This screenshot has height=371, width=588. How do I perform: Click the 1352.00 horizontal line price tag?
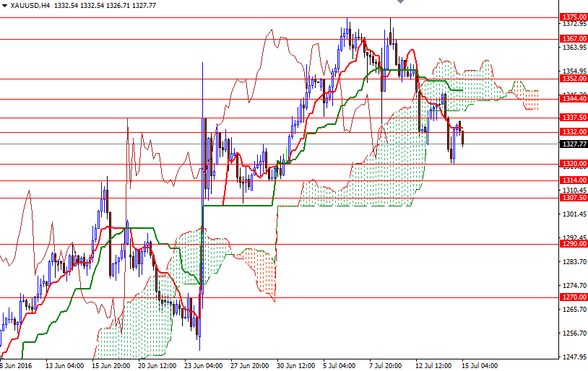(x=574, y=79)
